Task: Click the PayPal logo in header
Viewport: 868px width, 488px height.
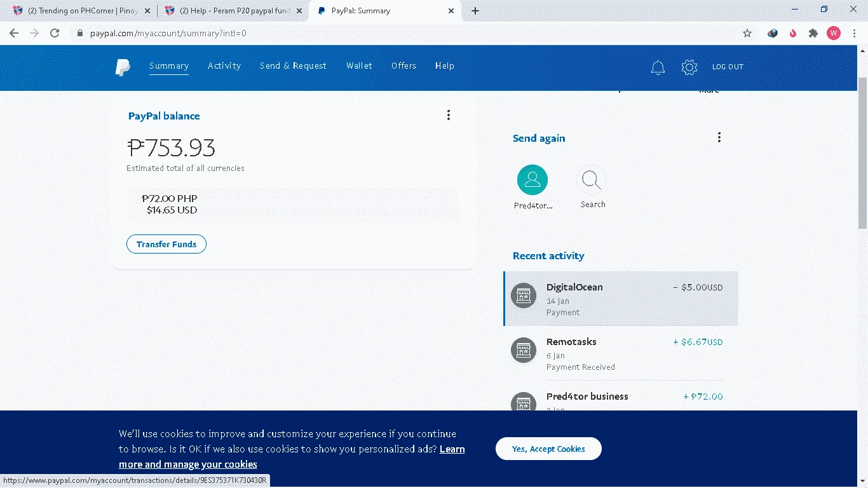Action: (123, 67)
